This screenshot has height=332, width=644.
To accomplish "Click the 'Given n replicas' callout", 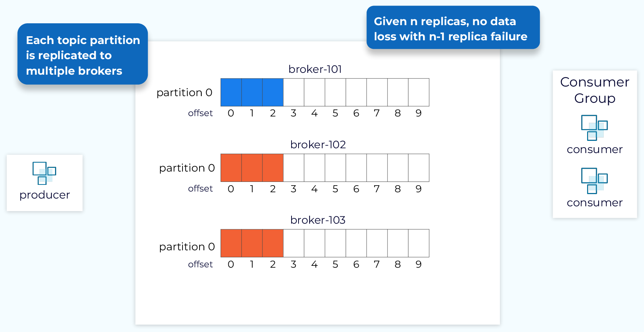I will pyautogui.click(x=453, y=28).
